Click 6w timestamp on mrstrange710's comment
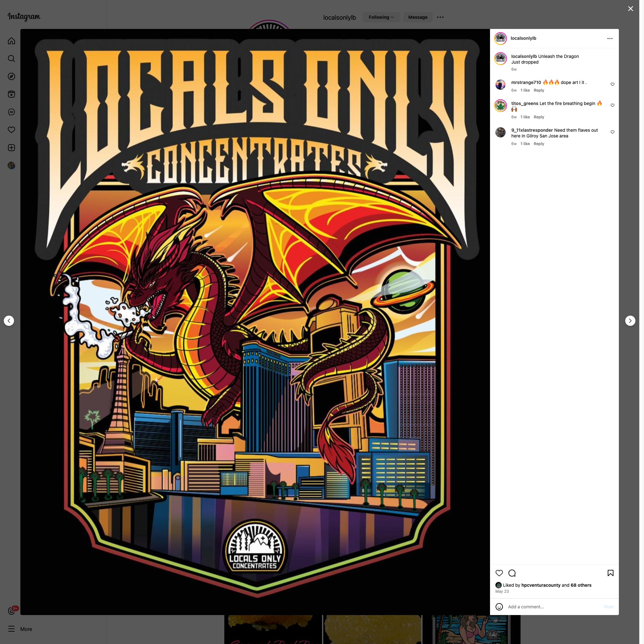The height and width of the screenshot is (644, 644). (x=514, y=90)
